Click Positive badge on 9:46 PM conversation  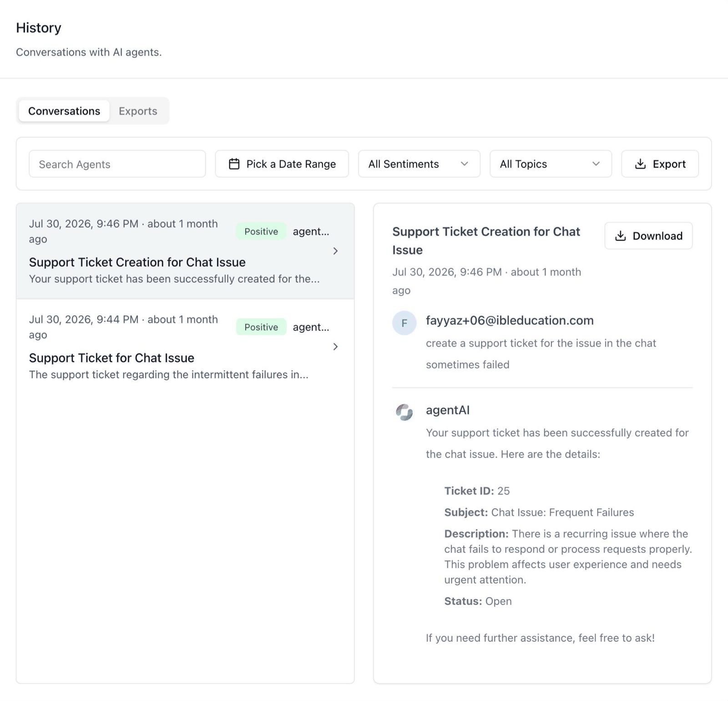[261, 231]
